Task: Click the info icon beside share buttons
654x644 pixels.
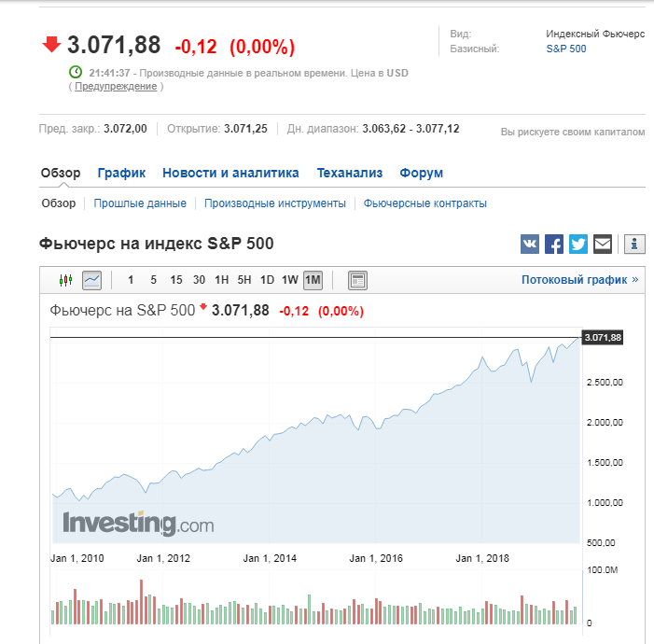Action: coord(634,245)
